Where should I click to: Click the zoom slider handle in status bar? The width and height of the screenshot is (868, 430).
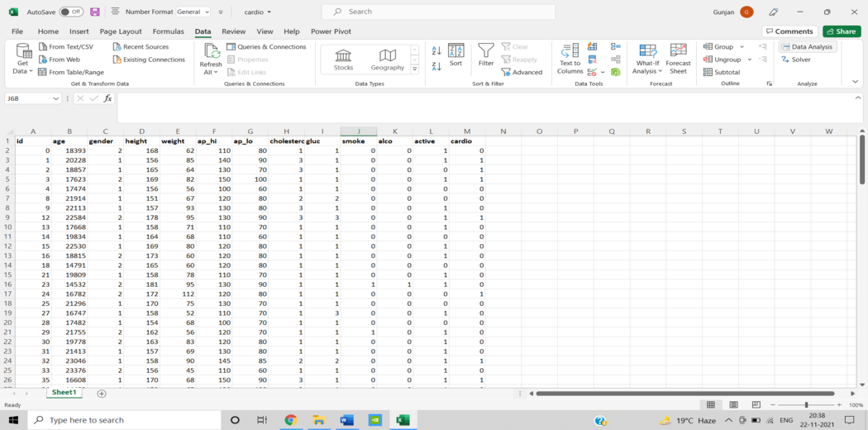tap(806, 405)
